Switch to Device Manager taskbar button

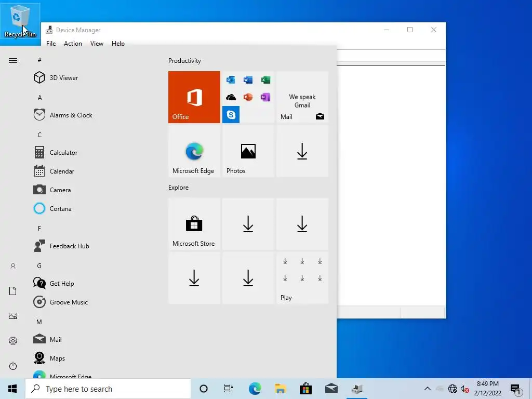pos(357,389)
